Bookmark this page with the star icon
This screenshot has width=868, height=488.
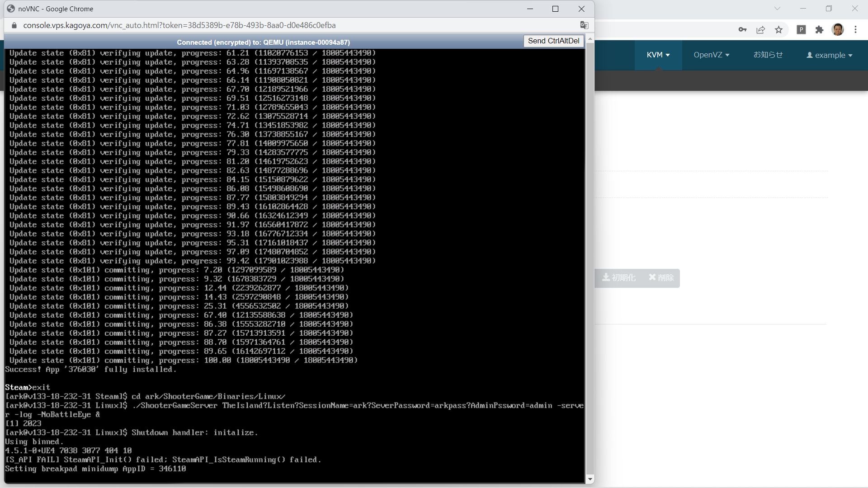[x=778, y=30]
